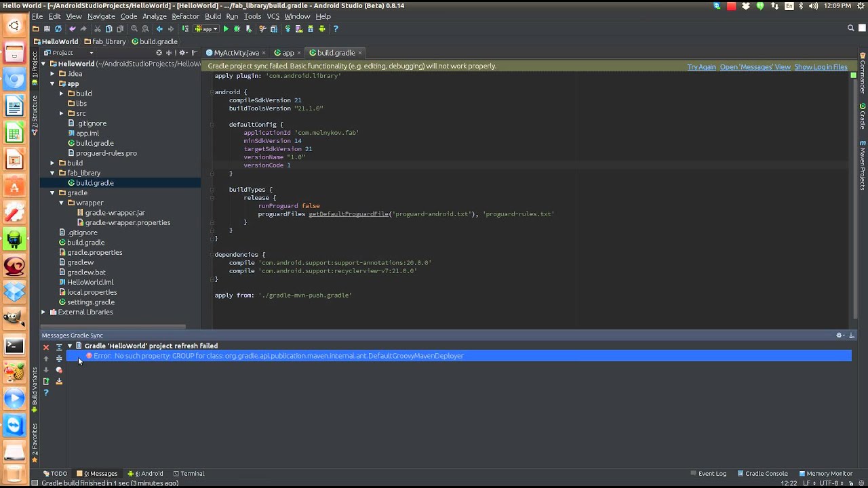Collapse the app module folder

52,84
